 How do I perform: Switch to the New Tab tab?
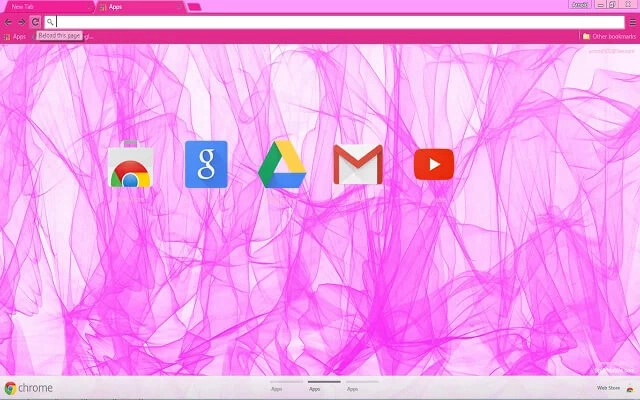(x=49, y=7)
